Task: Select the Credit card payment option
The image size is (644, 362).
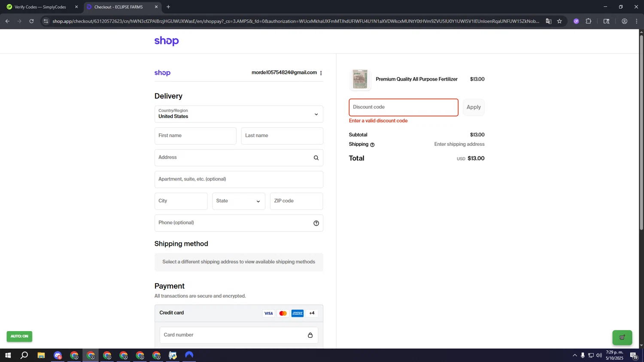Action: (x=239, y=313)
